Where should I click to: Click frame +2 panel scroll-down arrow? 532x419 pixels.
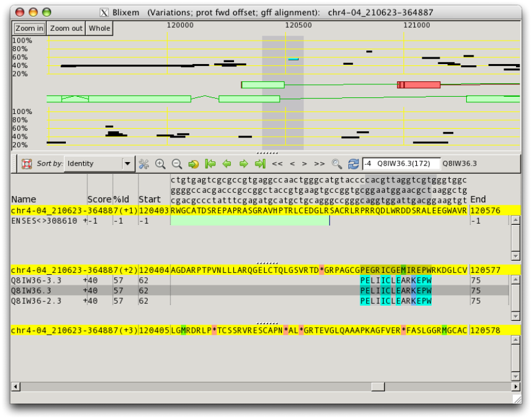coord(515,316)
